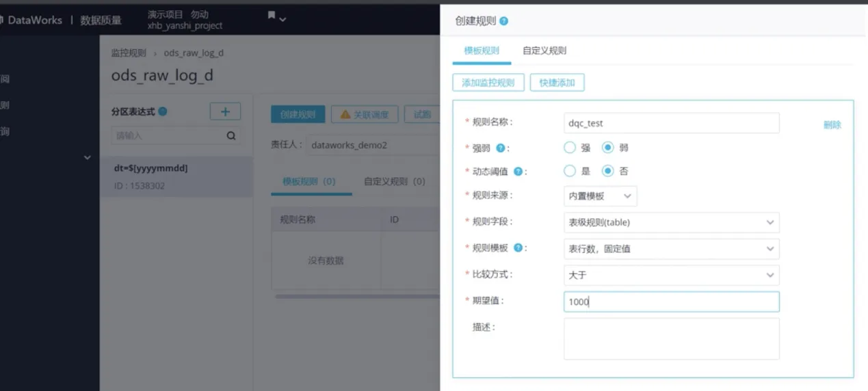Screen dimensions: 868x391
Task: Click the horizontal scrollbar under rules table
Action: [x=357, y=297]
